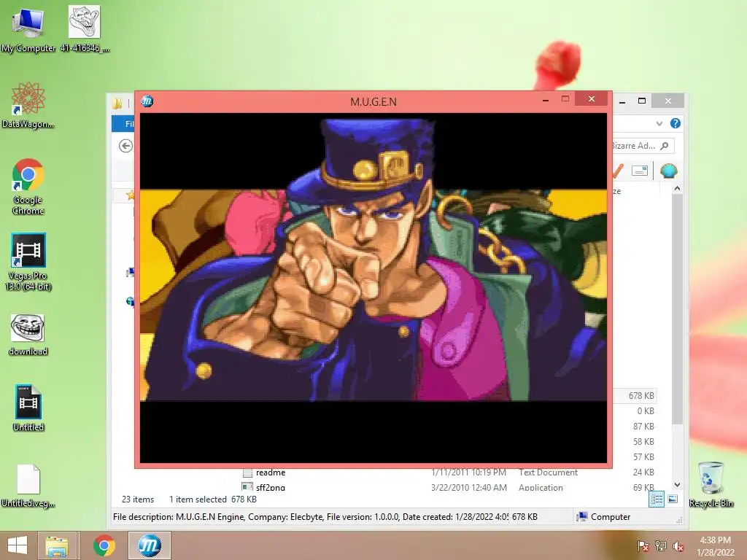747x560 pixels.
Task: Click 'Text Document' type of readme row
Action: pyautogui.click(x=548, y=472)
